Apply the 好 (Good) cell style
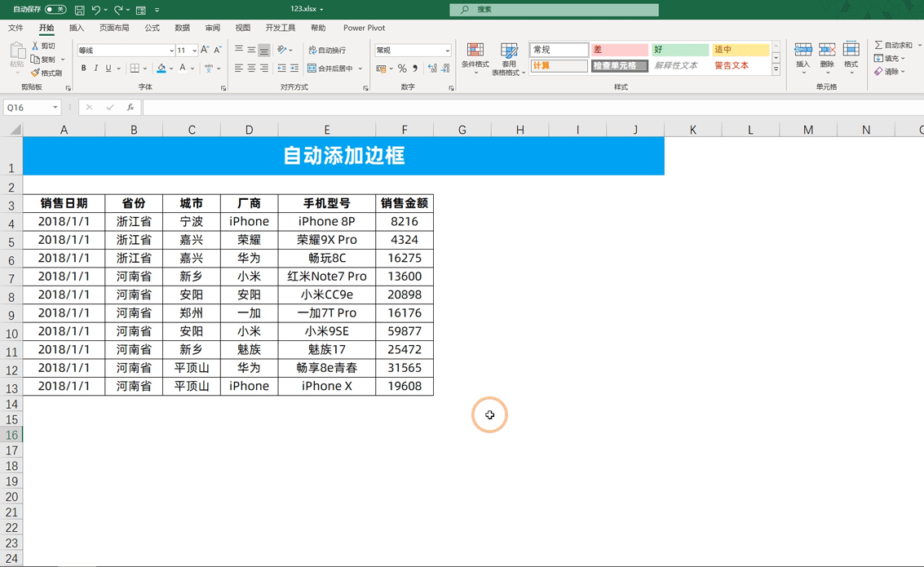 pos(681,50)
